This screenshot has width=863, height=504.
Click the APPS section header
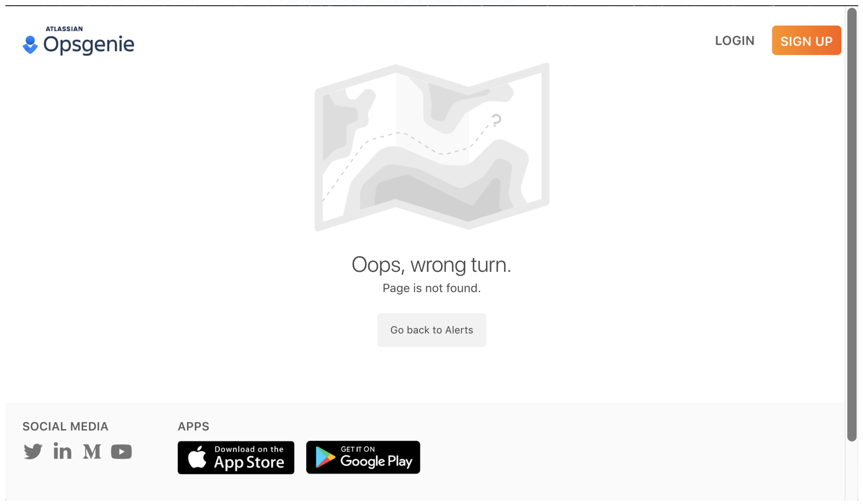point(194,427)
